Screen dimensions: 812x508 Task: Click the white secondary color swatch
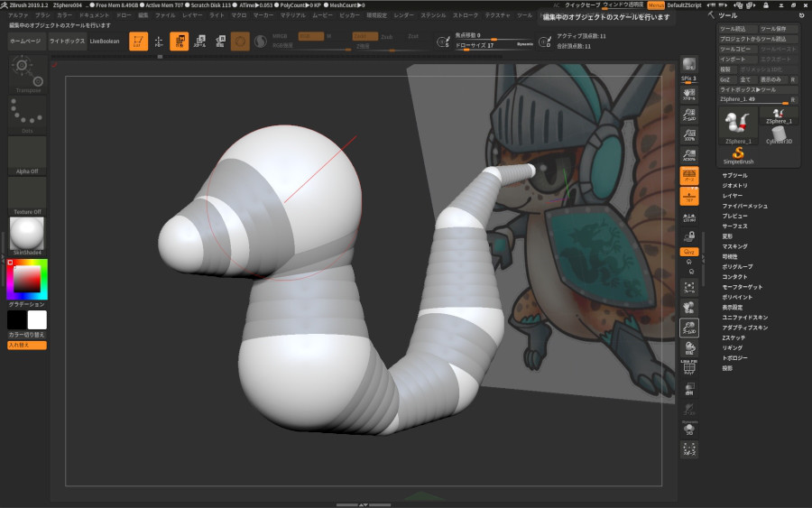coord(37,320)
